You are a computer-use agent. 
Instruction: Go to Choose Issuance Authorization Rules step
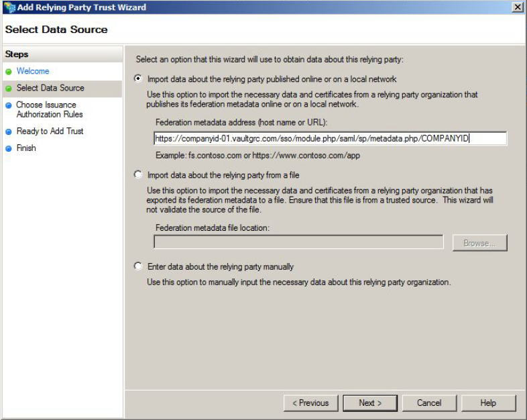coord(50,109)
